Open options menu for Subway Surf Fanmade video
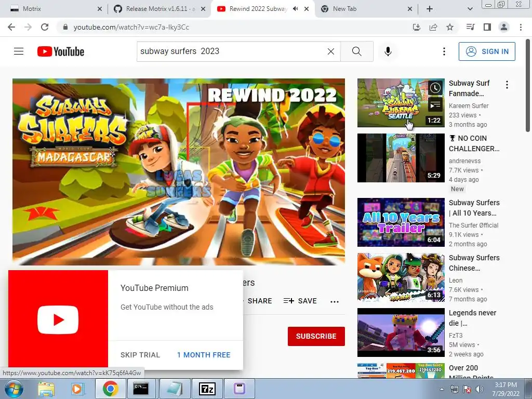532x399 pixels. coord(507,85)
